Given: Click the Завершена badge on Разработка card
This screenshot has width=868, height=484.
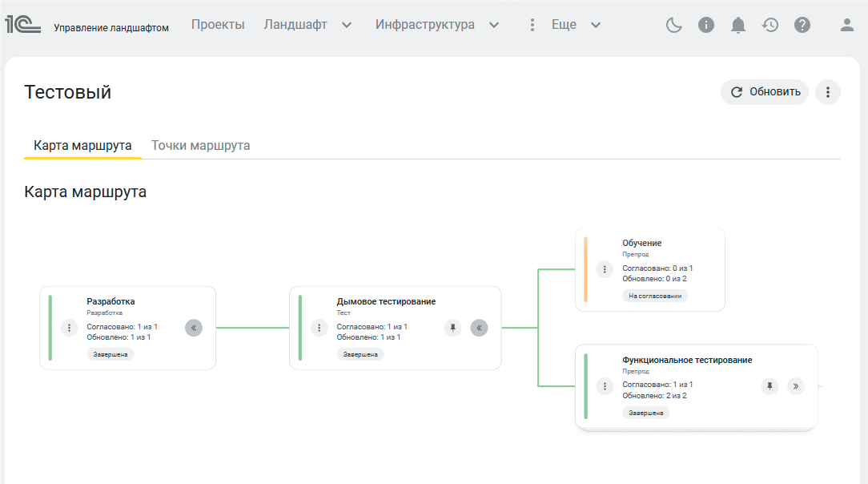Looking at the screenshot, I should [x=111, y=353].
